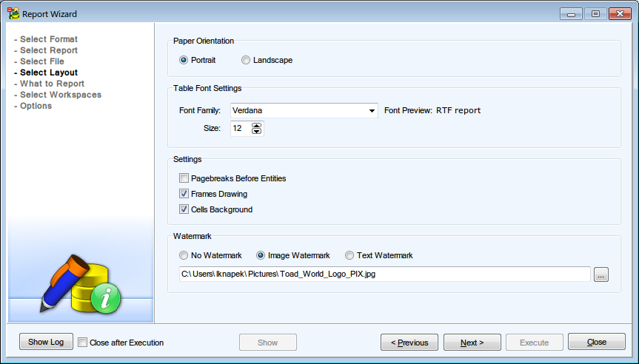Enable Pagebreaks Before Entities checkbox
Viewport: 639px width, 364px height.
(184, 178)
